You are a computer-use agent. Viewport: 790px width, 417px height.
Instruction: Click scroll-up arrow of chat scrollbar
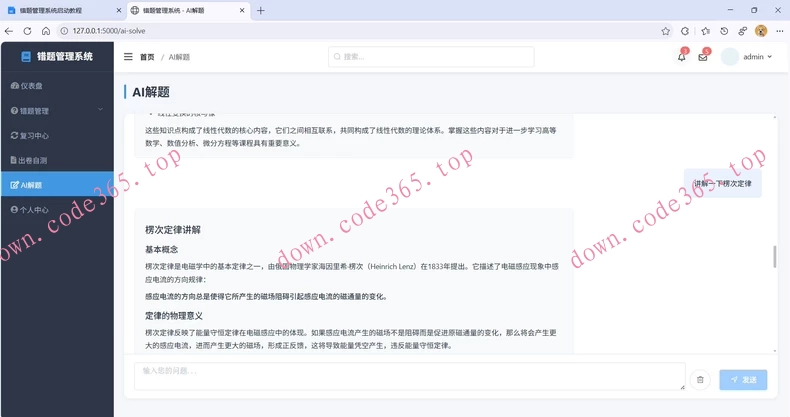[775, 118]
